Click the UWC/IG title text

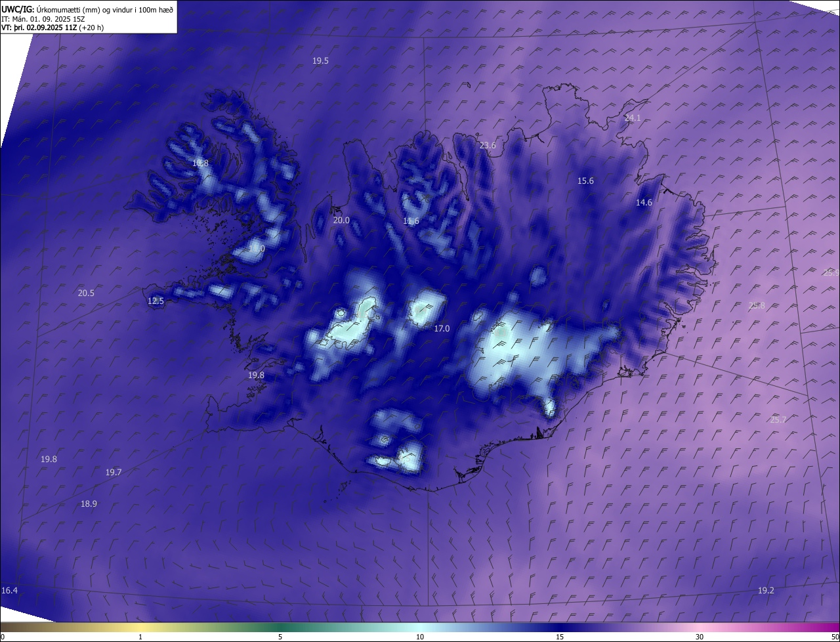tap(18, 9)
